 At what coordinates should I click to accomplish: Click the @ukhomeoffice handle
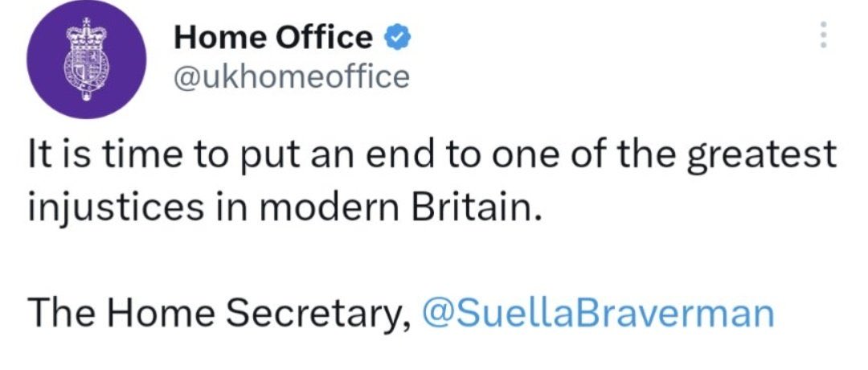click(292, 76)
